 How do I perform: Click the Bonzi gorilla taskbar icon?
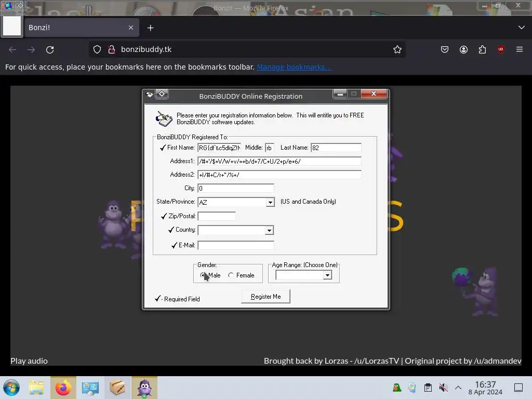pos(144,388)
